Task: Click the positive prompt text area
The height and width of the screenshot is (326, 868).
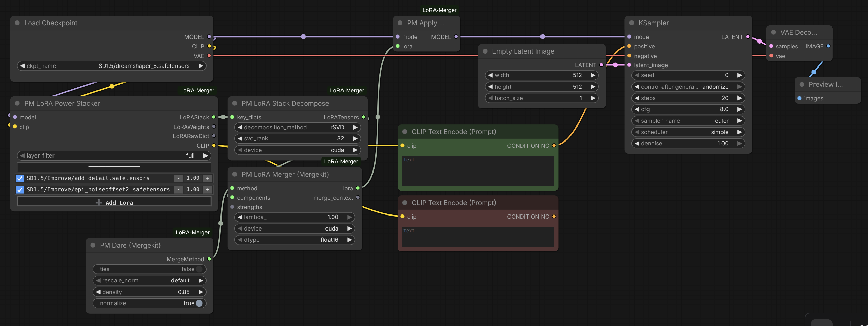Action: pos(478,171)
